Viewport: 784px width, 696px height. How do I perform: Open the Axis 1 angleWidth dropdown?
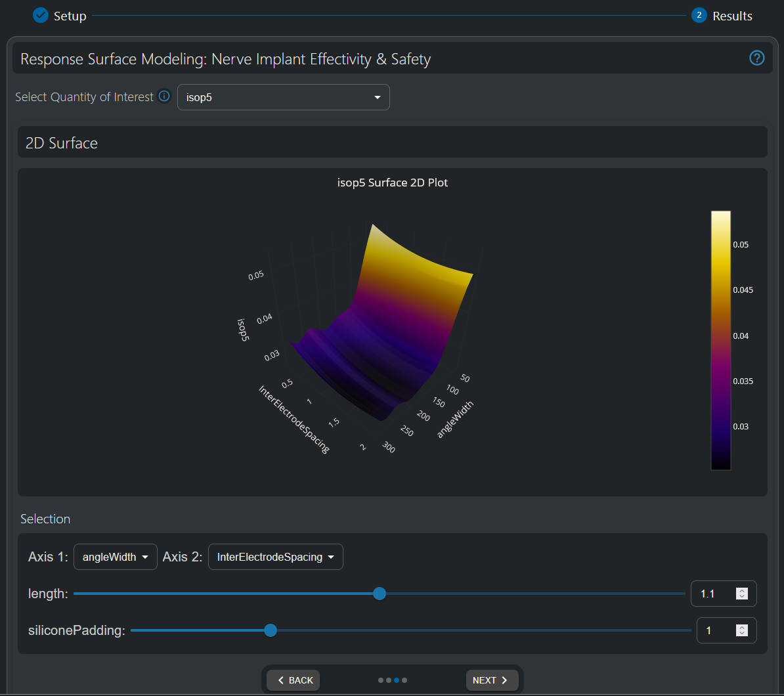(x=116, y=557)
